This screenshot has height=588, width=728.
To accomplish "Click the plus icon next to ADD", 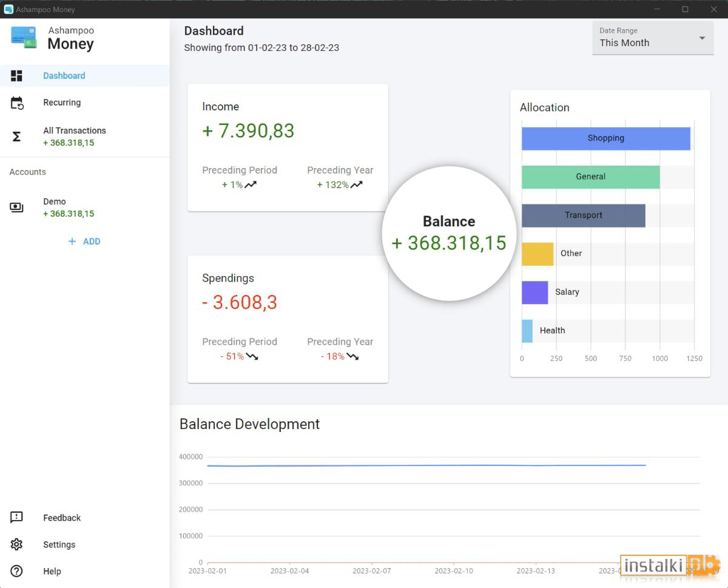I will pos(72,242).
